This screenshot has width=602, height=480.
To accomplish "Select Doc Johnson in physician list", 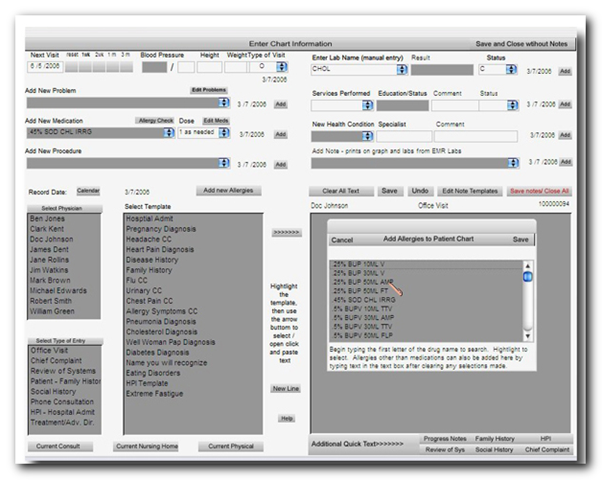I will [51, 239].
